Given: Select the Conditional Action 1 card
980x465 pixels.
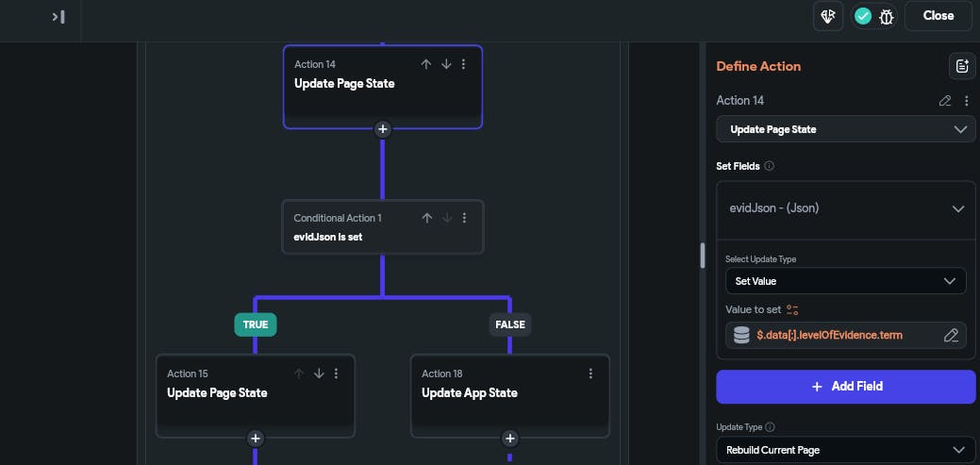Looking at the screenshot, I should click(383, 226).
